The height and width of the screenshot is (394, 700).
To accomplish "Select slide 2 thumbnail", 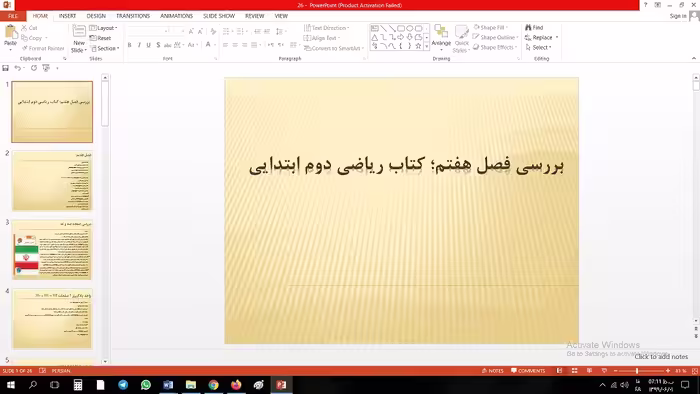I will [52, 181].
